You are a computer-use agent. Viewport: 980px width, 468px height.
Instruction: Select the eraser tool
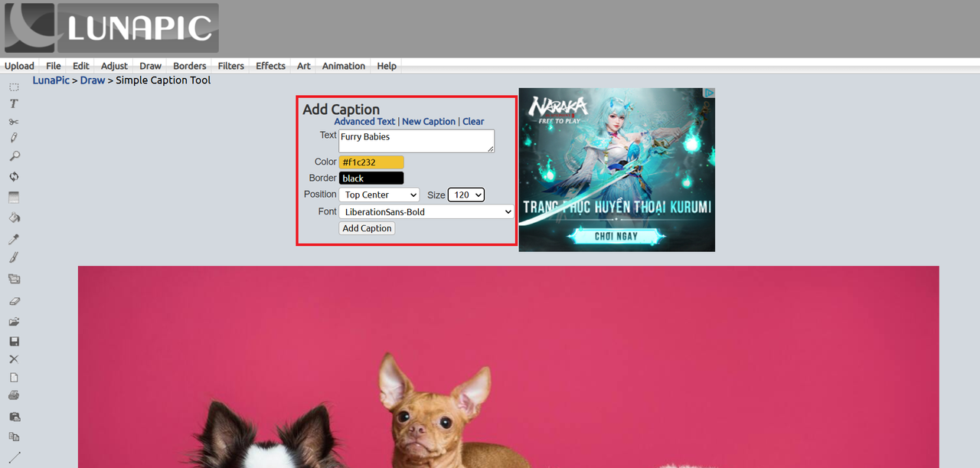14,302
